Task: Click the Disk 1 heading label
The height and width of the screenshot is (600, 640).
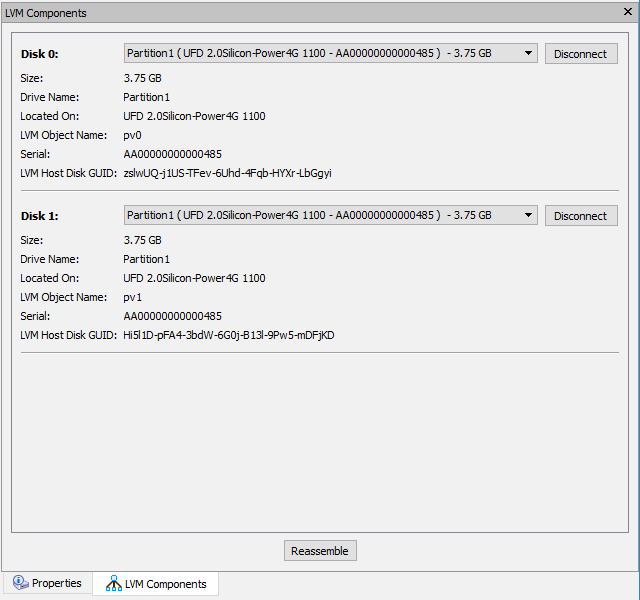Action: [40, 216]
